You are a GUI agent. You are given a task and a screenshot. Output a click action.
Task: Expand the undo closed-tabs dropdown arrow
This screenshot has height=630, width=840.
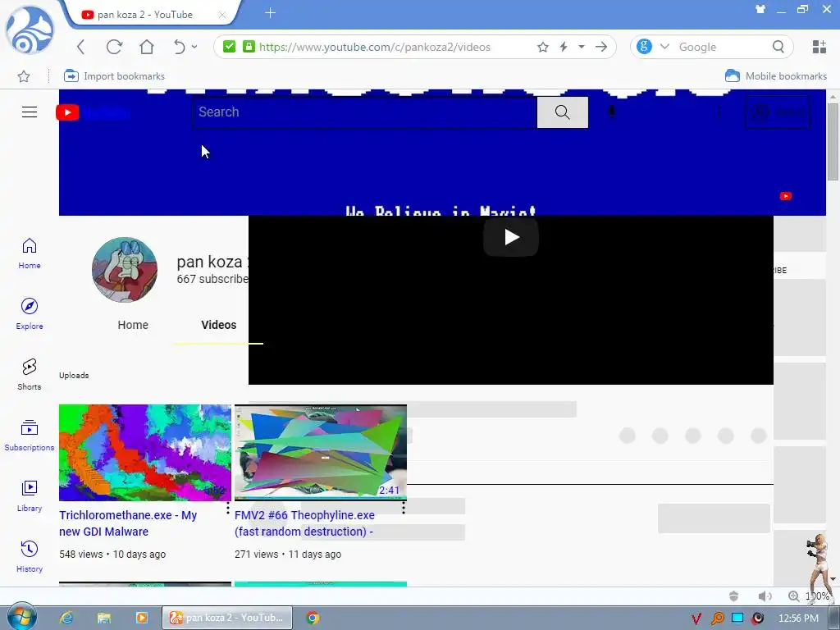pos(194,47)
